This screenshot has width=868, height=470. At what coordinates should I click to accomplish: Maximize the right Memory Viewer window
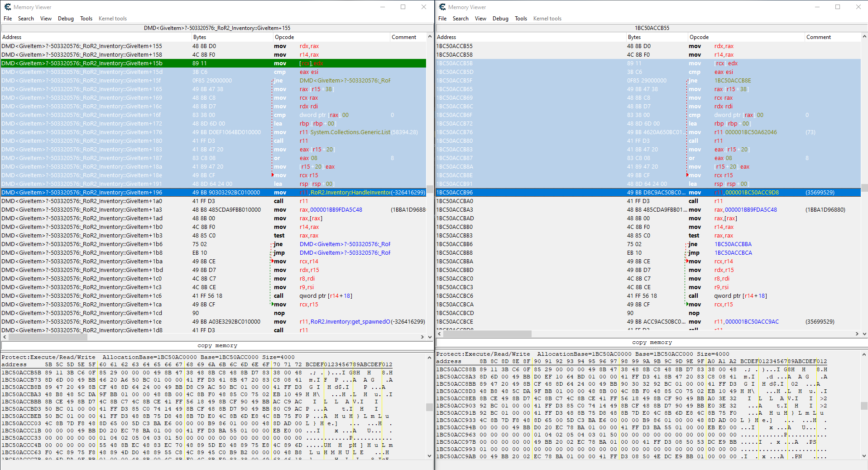tap(837, 7)
